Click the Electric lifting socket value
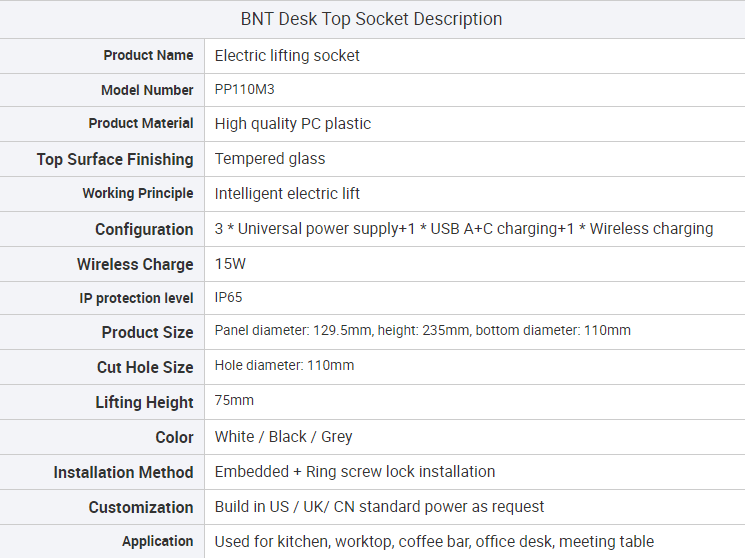Viewport: 745px width, 558px height. tap(287, 56)
